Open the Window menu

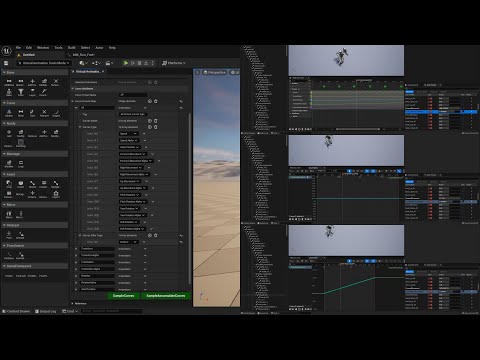pos(43,48)
